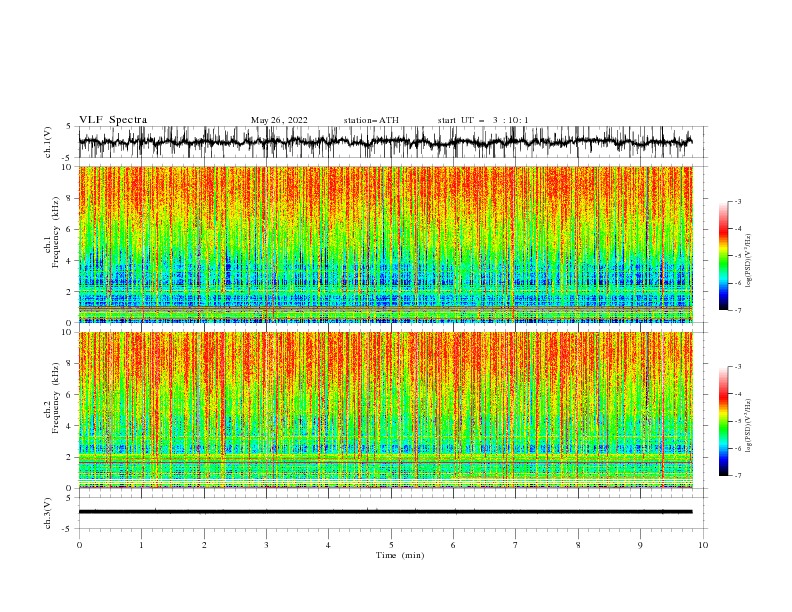Click the '6' kHz tick on ch.1 spectrogram
The height and width of the screenshot is (612, 792).
click(71, 229)
